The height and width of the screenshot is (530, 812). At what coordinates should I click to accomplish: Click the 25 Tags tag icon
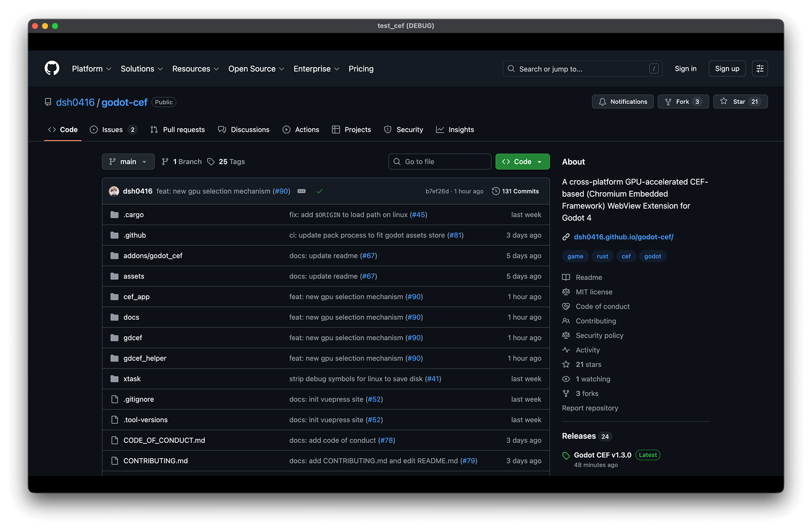pyautogui.click(x=211, y=162)
